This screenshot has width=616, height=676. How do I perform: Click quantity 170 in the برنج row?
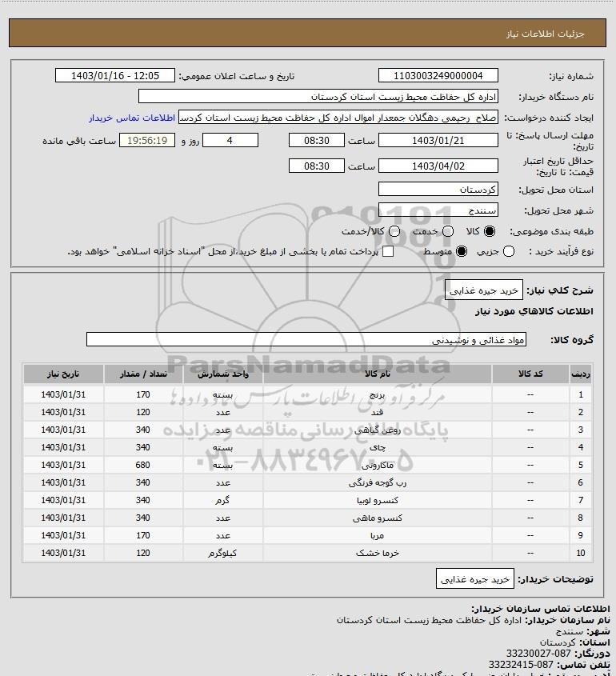143,394
